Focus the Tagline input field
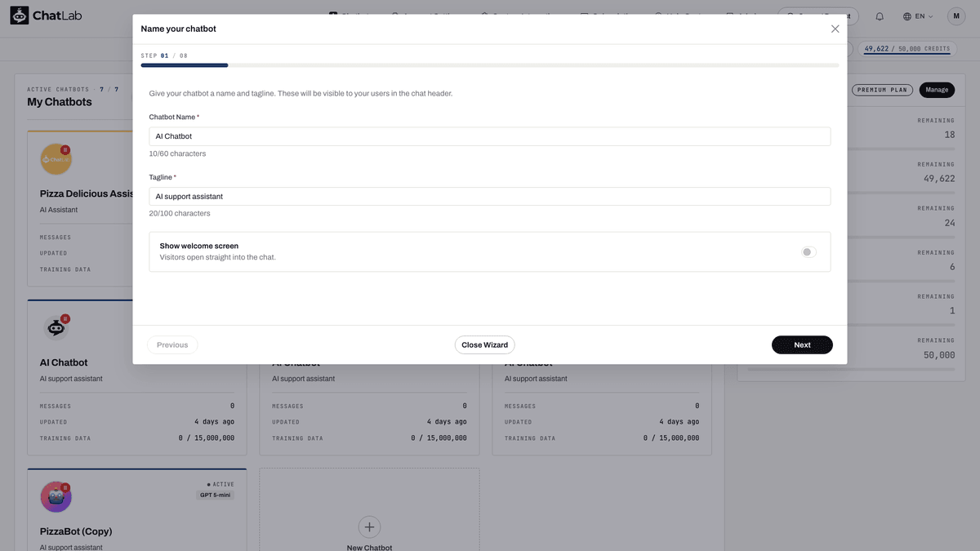Image resolution: width=980 pixels, height=551 pixels. point(489,196)
